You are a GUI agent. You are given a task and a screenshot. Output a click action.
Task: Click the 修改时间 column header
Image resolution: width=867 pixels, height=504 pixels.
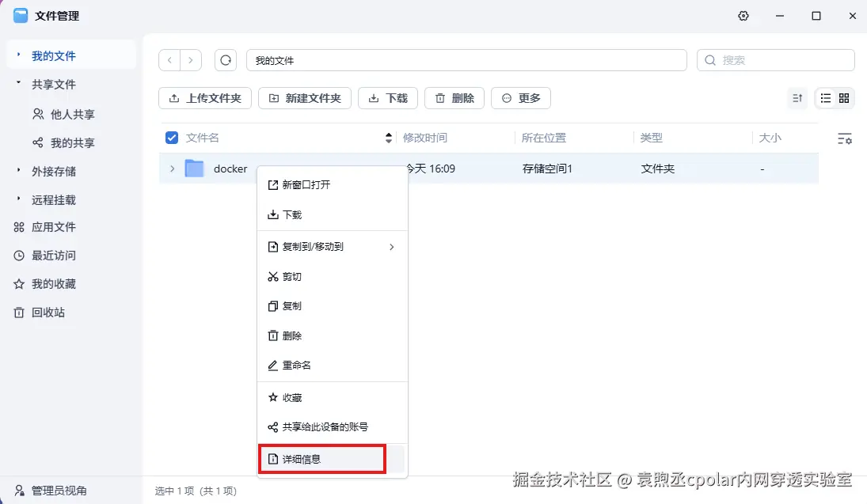pos(424,138)
